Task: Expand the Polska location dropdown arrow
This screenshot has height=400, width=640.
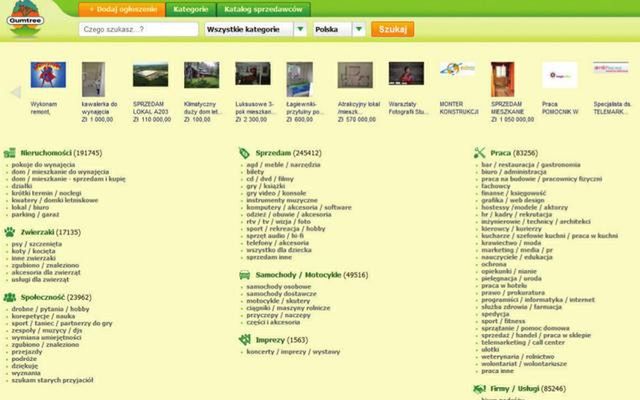Action: click(359, 29)
